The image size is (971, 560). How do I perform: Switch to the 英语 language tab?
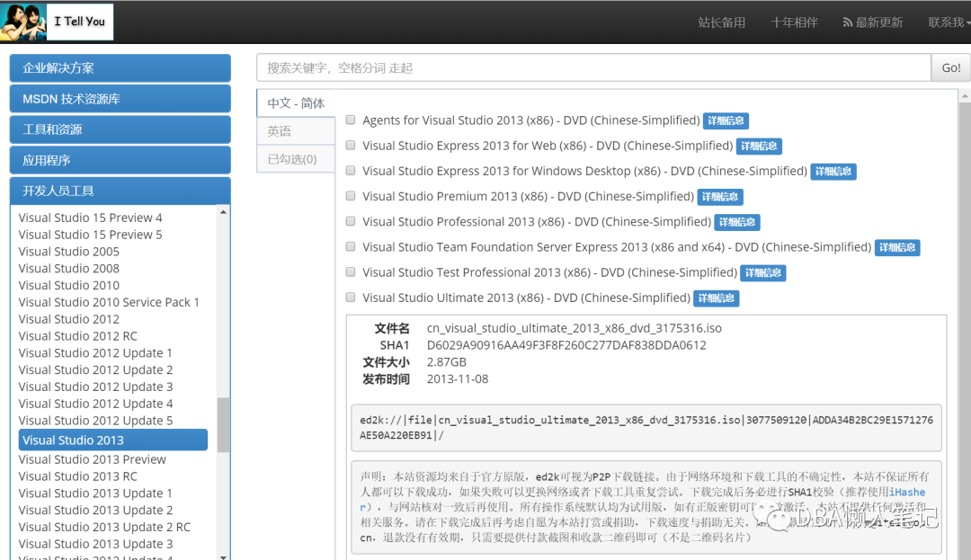296,131
